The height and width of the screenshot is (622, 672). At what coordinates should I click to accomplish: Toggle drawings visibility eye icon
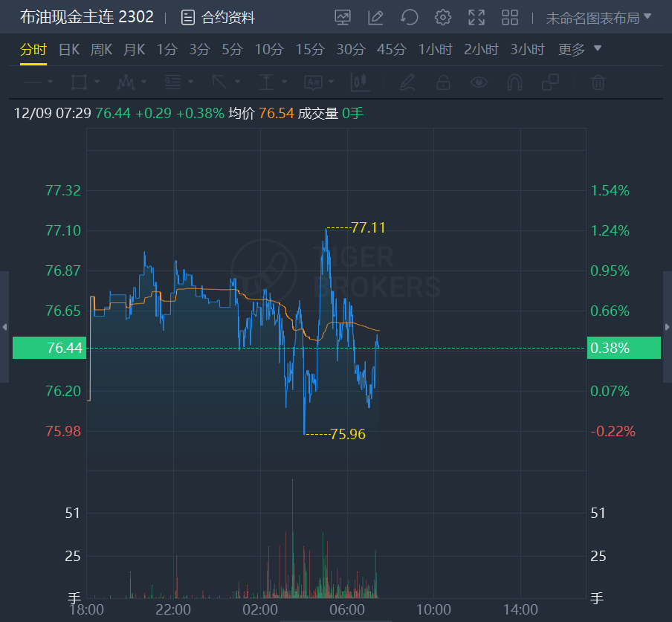[x=479, y=82]
